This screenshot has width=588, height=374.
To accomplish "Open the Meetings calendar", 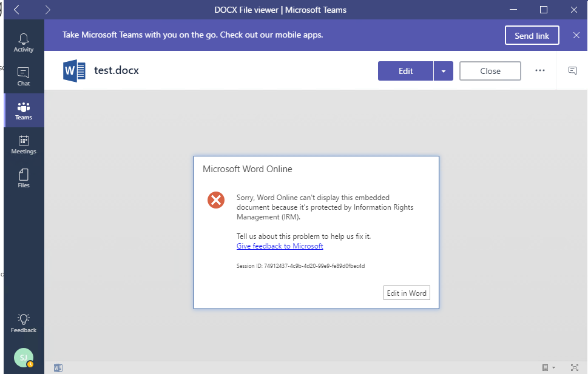I will pyautogui.click(x=24, y=145).
